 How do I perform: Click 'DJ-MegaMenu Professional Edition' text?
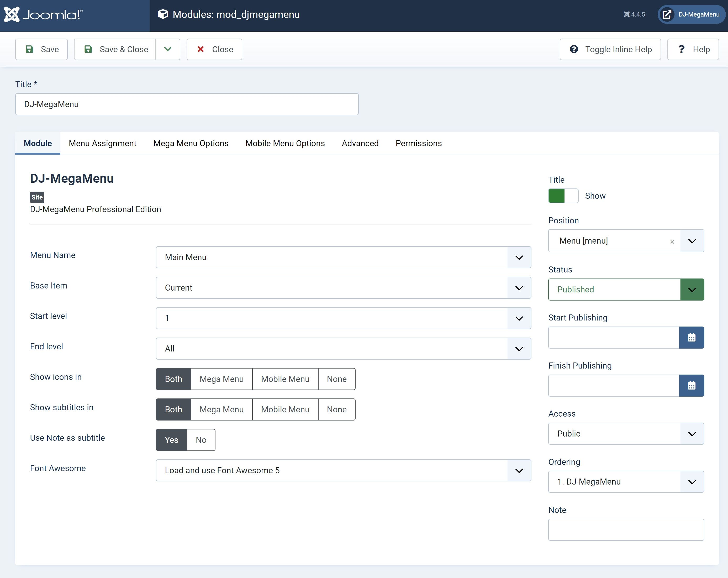(96, 209)
